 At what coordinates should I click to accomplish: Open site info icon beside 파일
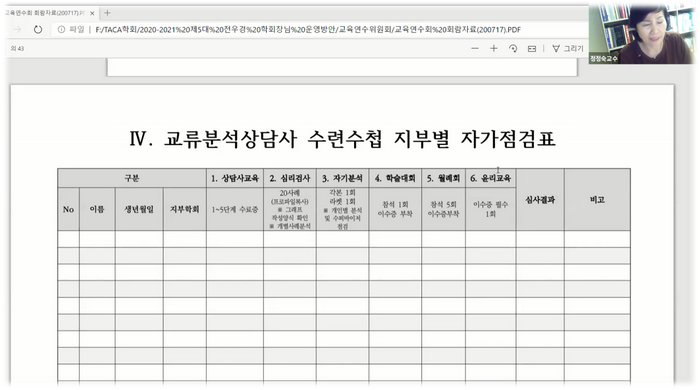coord(61,29)
